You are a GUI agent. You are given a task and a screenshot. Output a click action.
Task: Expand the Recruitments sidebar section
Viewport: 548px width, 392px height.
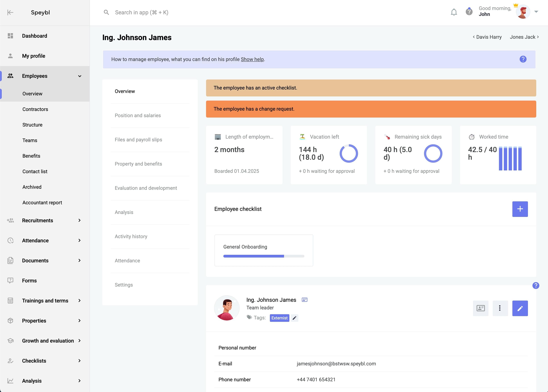(x=79, y=220)
